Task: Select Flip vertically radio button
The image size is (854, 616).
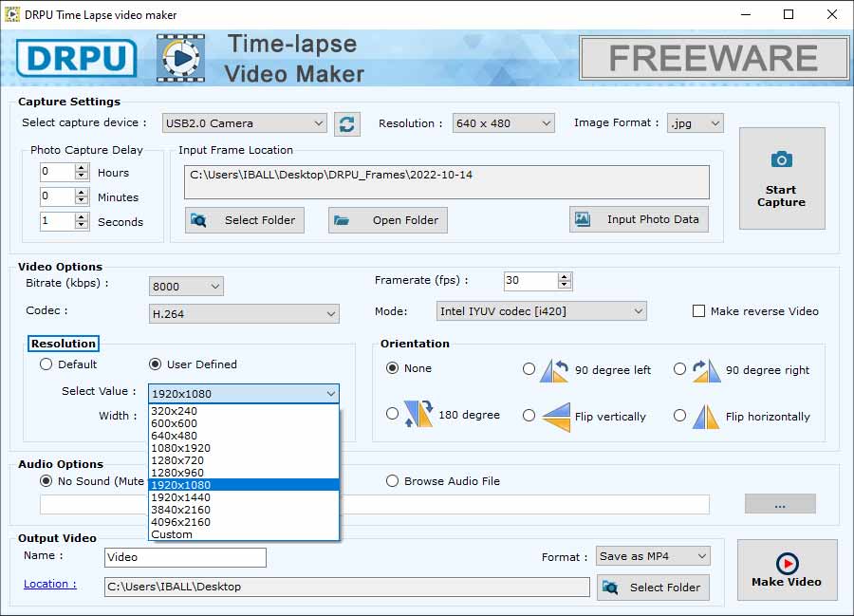Action: click(x=529, y=416)
